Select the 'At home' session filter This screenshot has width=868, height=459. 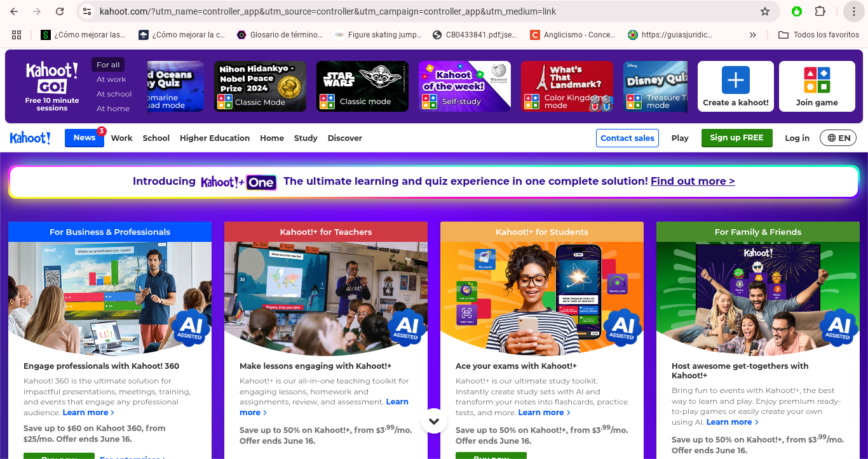[x=112, y=109]
